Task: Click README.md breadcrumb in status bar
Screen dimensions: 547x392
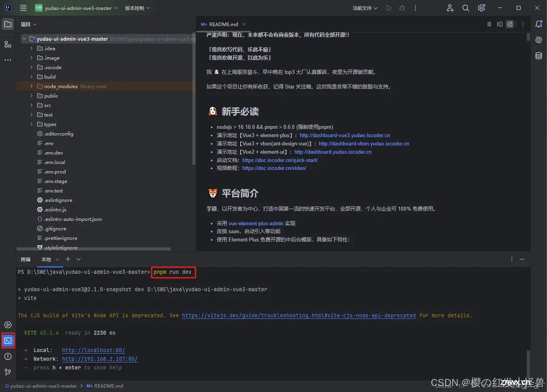Action: 105,386
